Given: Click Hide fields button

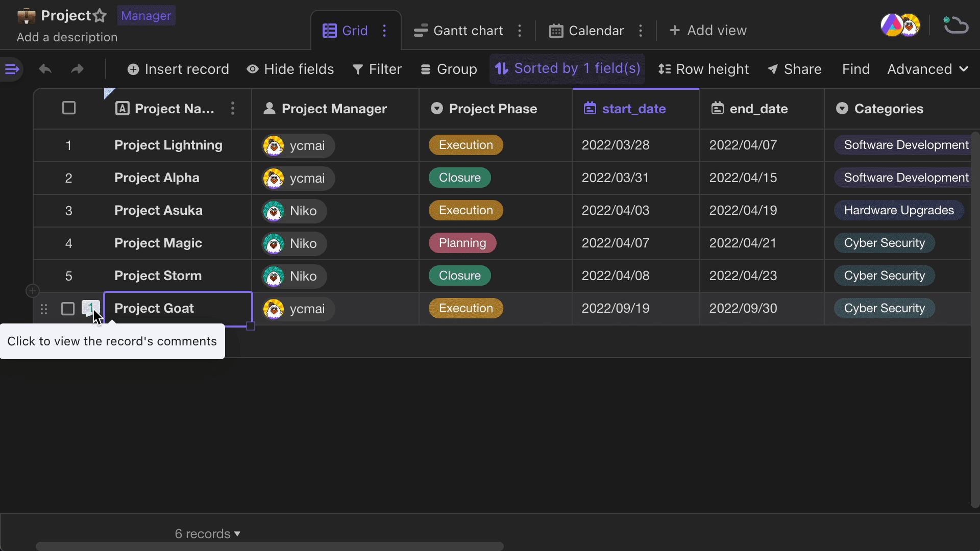Looking at the screenshot, I should (290, 69).
